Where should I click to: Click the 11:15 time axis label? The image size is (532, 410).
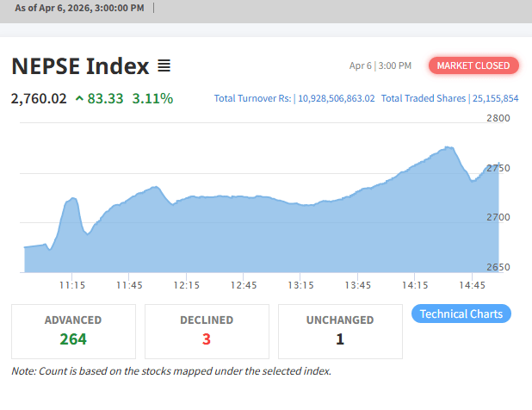72,285
